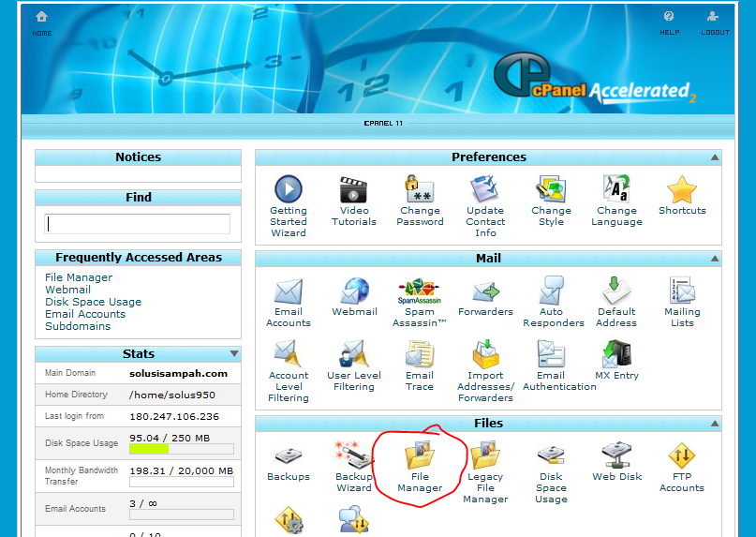This screenshot has width=756, height=537.
Task: Open the FTP Accounts icon
Action: [682, 455]
